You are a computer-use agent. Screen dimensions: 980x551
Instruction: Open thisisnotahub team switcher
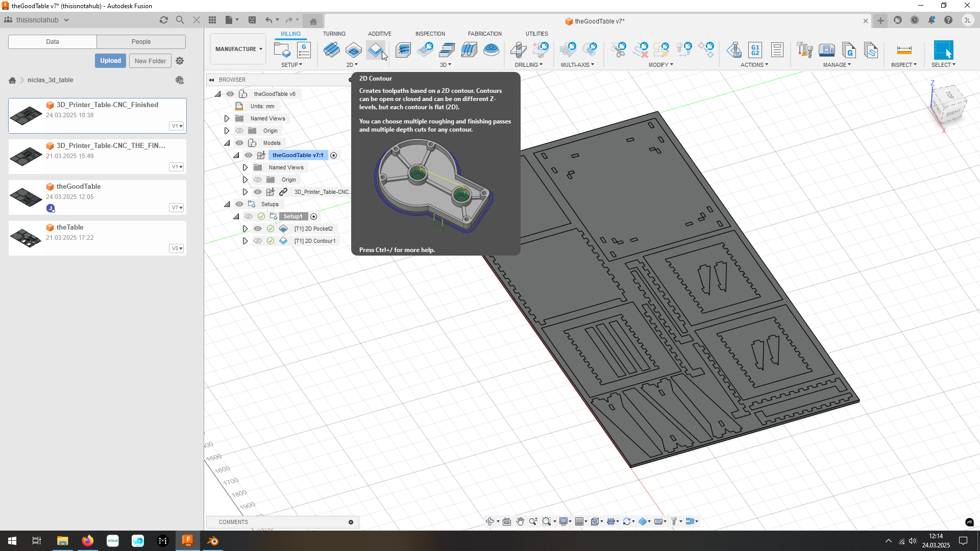37,20
